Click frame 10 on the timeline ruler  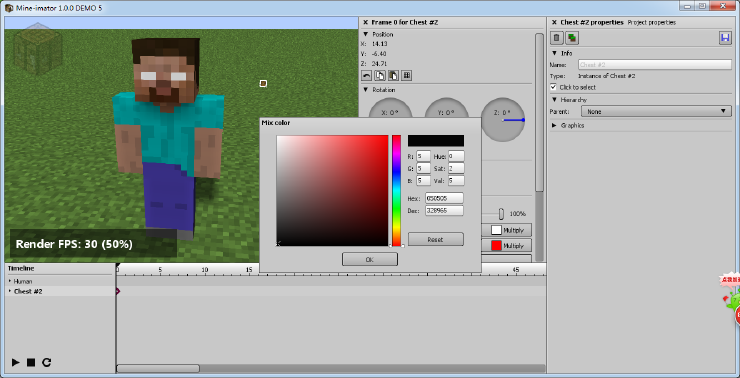(x=205, y=270)
